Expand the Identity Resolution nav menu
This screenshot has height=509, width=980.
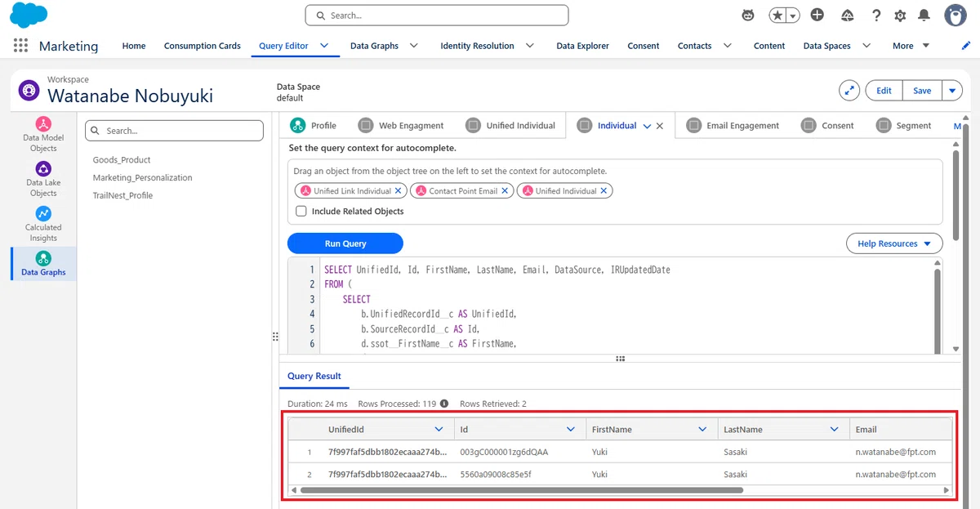pos(529,46)
